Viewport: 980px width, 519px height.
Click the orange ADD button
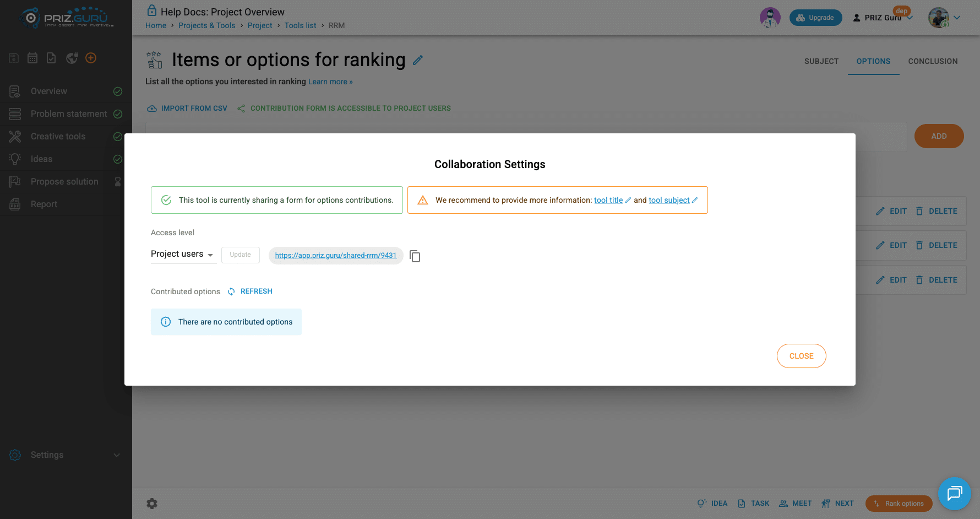(939, 136)
